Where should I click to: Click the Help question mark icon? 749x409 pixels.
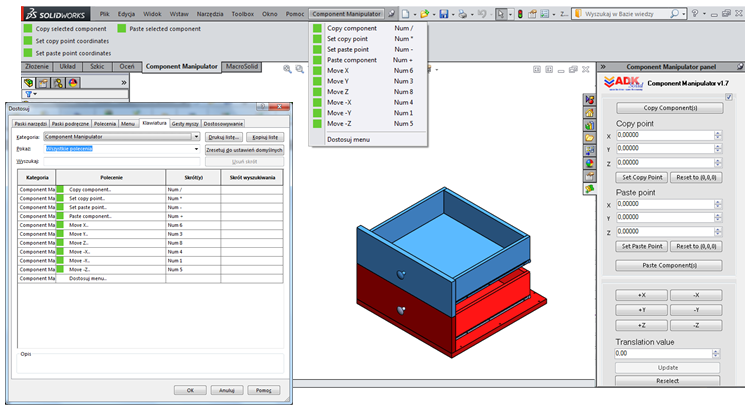pyautogui.click(x=695, y=14)
